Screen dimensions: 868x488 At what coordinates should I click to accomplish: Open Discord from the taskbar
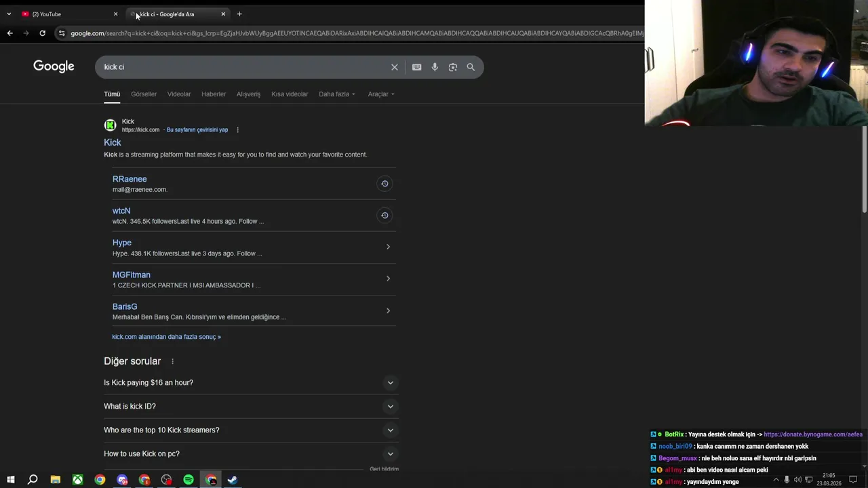click(122, 480)
